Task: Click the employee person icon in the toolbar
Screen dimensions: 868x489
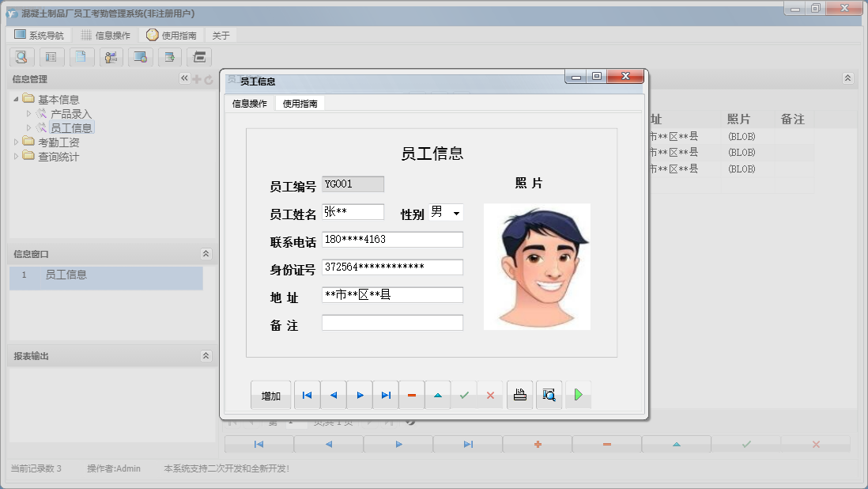Action: click(x=110, y=57)
